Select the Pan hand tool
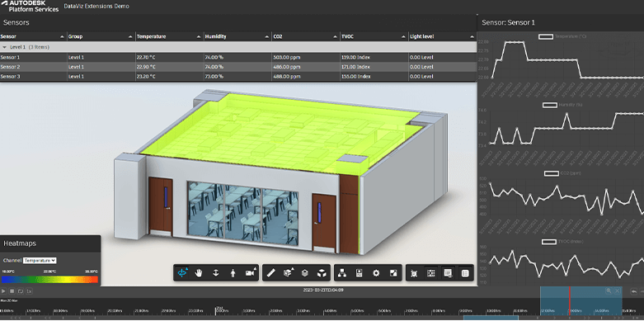 (199, 273)
